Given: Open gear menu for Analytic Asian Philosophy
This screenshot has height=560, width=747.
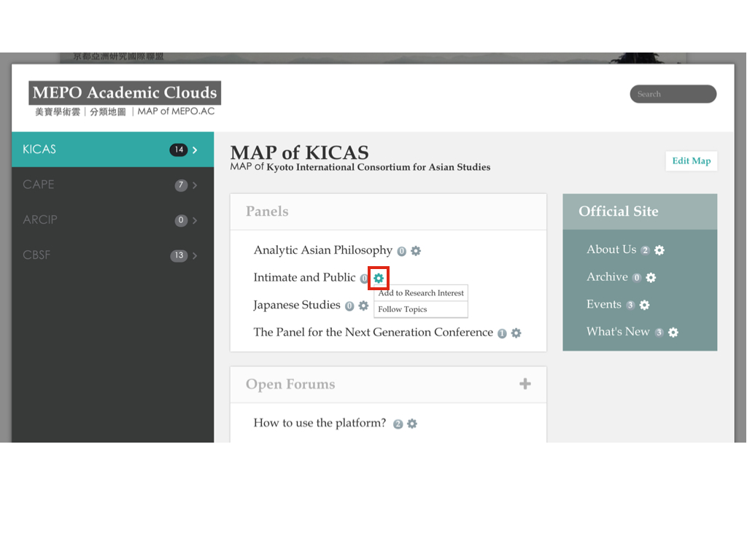Looking at the screenshot, I should click(416, 251).
